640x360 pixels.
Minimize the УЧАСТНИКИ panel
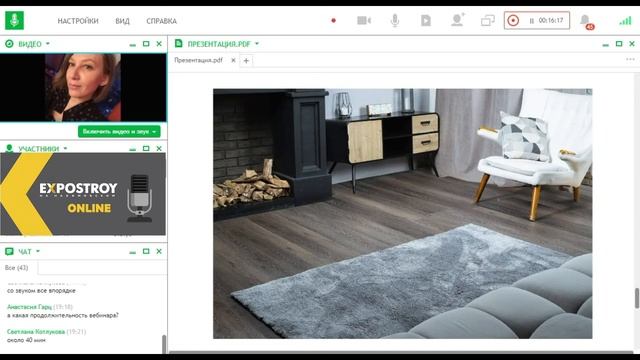click(133, 149)
